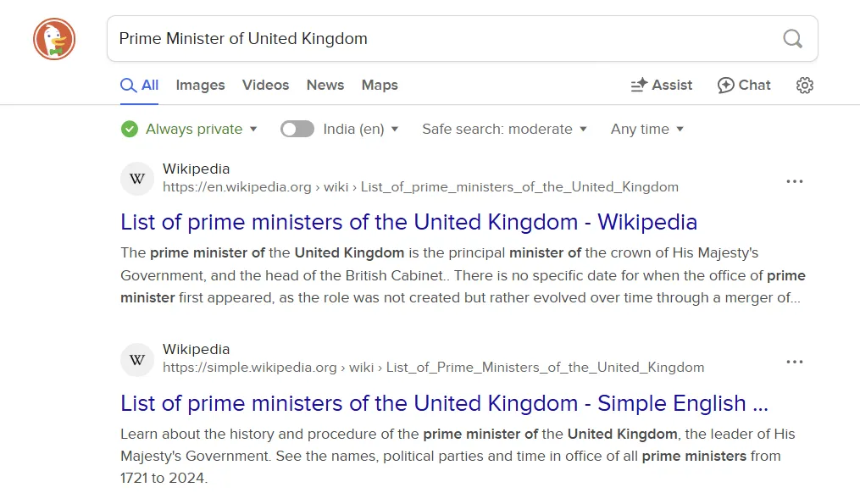
Task: Open the Maps tab
Action: pos(380,85)
